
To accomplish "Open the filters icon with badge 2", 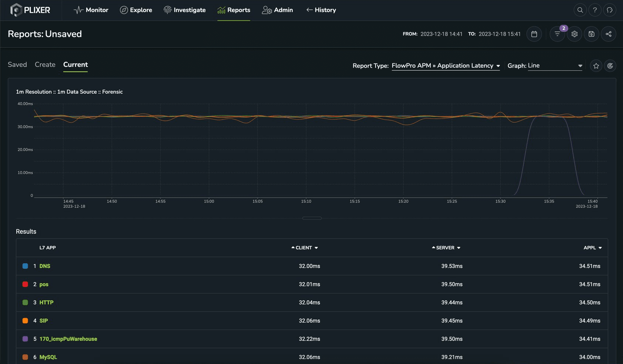I will pos(557,34).
